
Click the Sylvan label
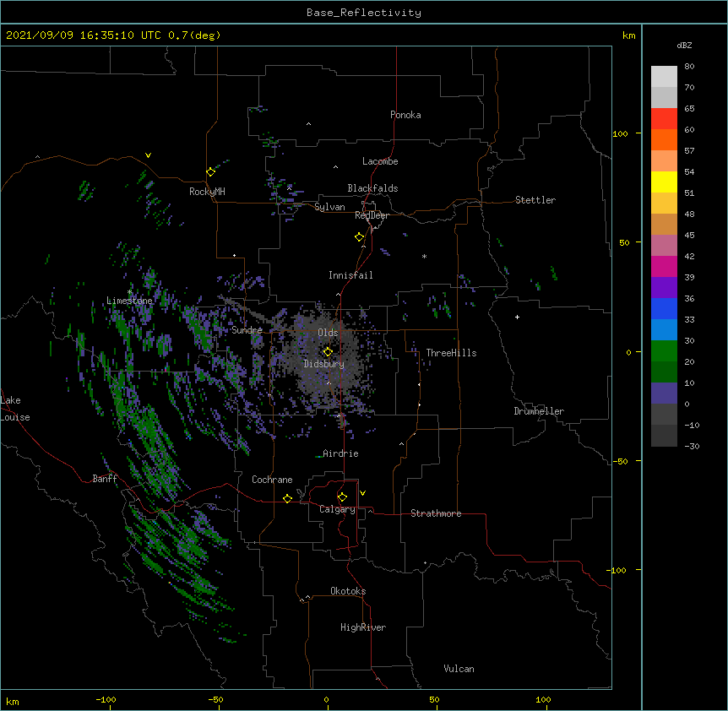(329, 207)
